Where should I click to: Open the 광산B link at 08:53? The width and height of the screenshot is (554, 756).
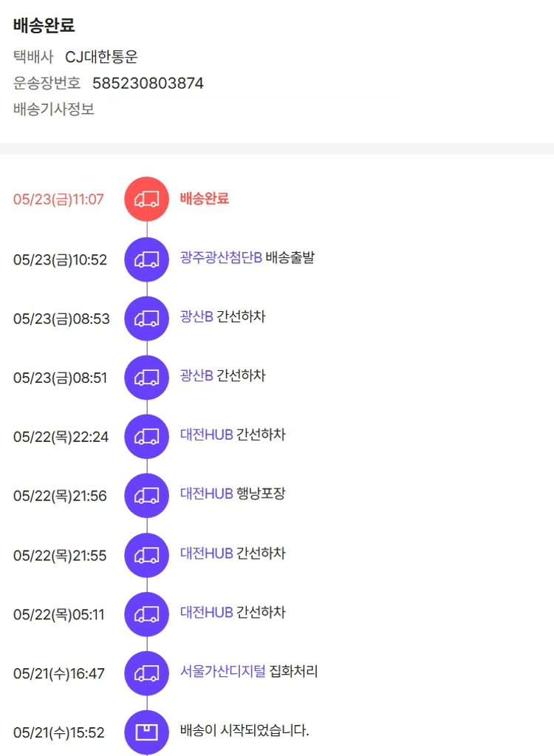point(196,317)
